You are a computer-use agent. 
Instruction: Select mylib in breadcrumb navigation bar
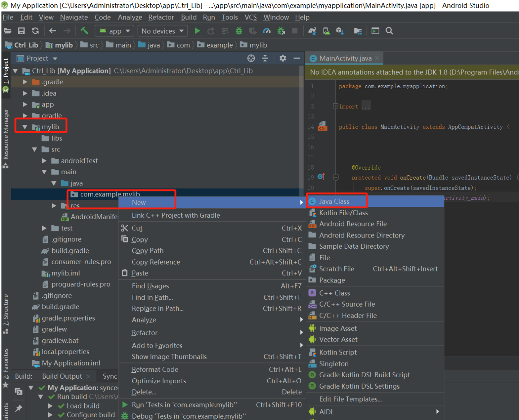tap(59, 45)
